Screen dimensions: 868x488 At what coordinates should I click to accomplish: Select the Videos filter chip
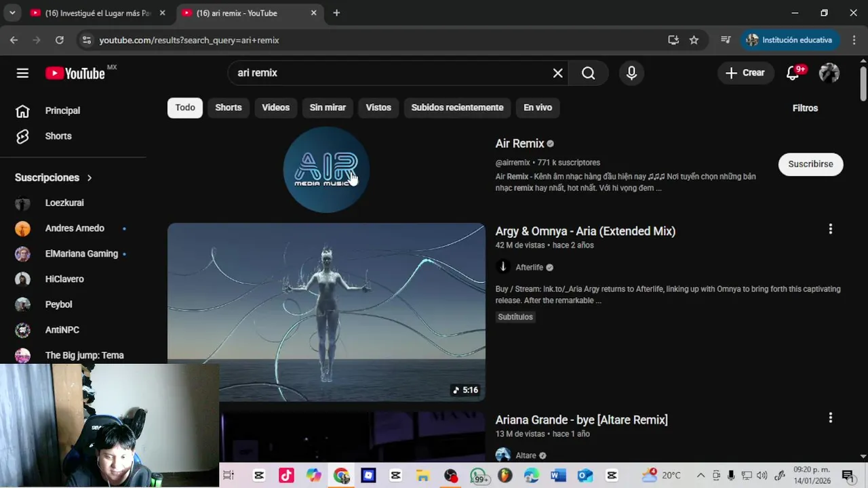[275, 108]
